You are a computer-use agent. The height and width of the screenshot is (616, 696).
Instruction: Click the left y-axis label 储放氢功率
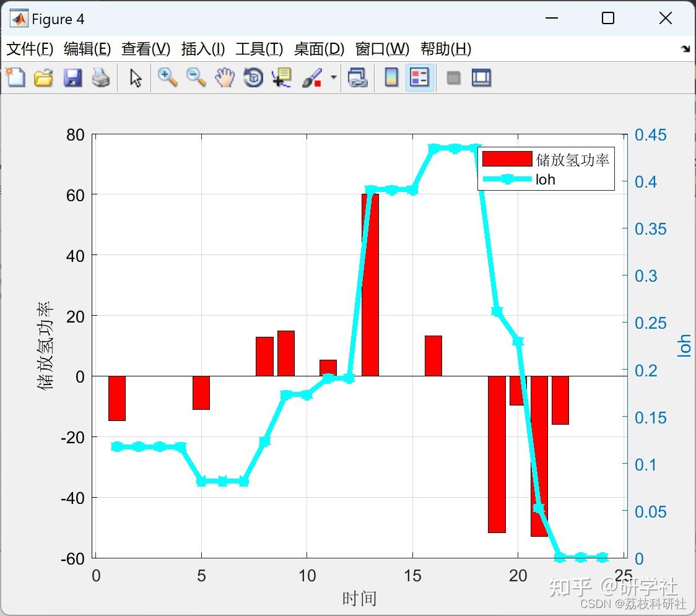pyautogui.click(x=45, y=345)
